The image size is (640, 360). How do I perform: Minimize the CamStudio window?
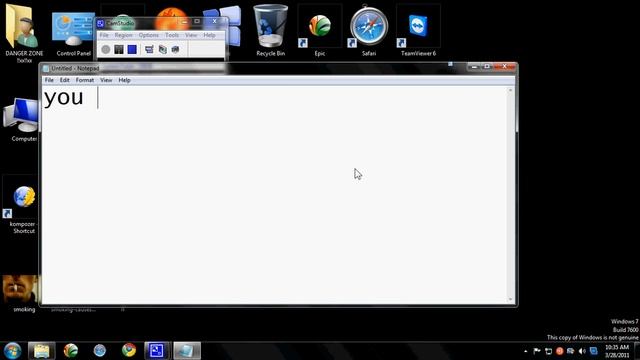click(184, 22)
